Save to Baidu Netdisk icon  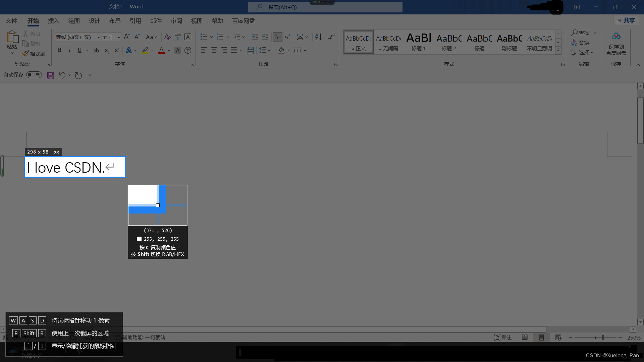pyautogui.click(x=616, y=44)
